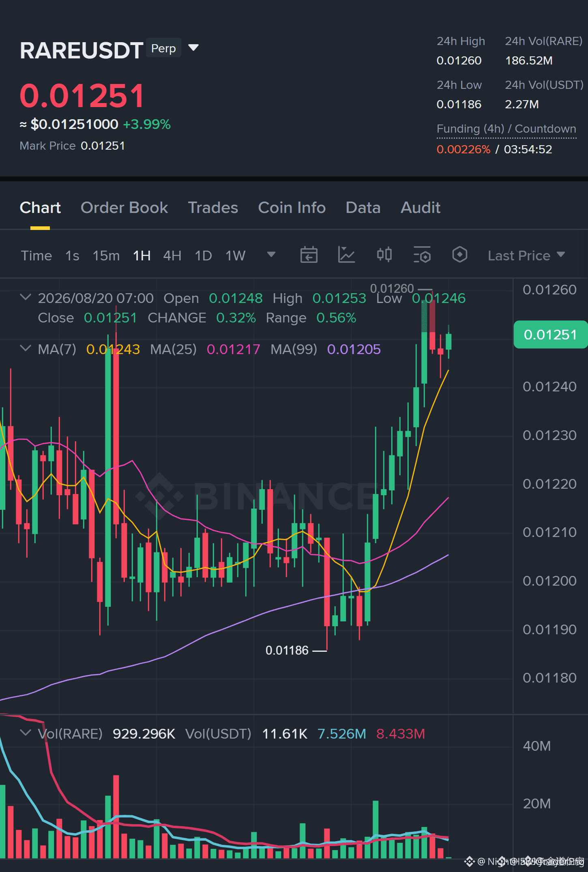The width and height of the screenshot is (588, 872).
Task: Select the 15m interval
Action: 106,256
